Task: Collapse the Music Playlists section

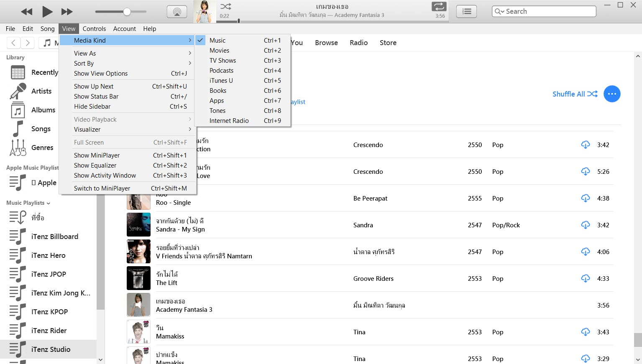Action: (48, 203)
